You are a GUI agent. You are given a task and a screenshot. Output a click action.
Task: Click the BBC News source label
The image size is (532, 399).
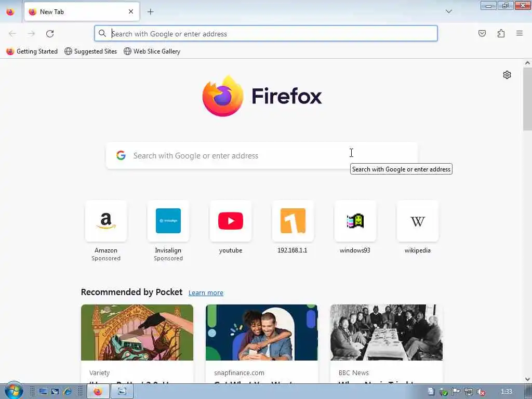click(353, 373)
